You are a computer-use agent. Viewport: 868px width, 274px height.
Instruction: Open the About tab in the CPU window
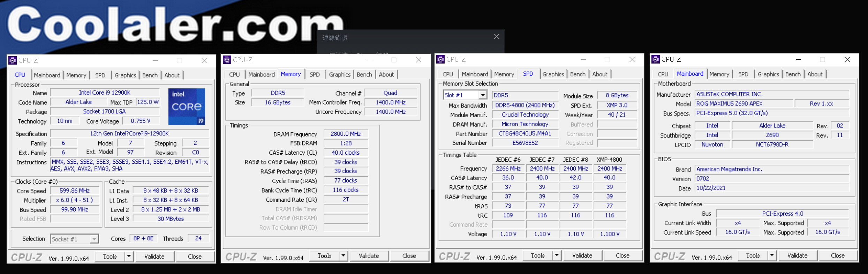pos(172,75)
